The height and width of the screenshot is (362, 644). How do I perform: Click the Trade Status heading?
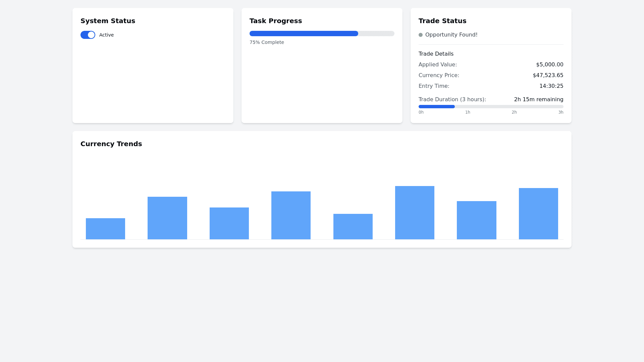tap(442, 21)
